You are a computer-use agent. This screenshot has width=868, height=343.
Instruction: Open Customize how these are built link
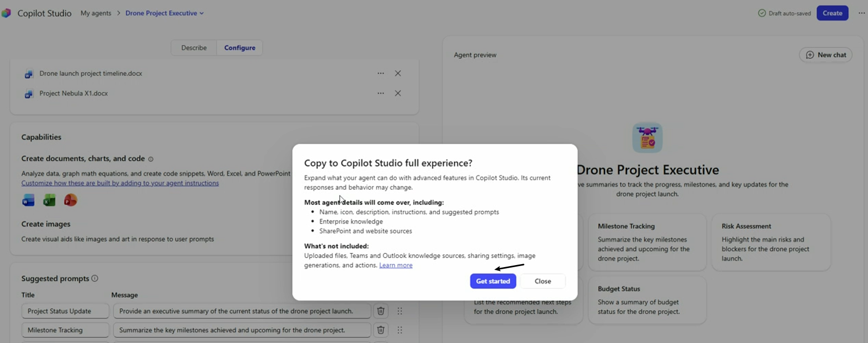(120, 183)
